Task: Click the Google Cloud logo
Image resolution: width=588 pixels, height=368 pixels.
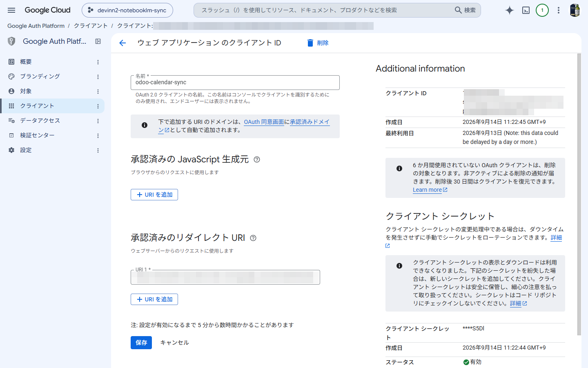Action: tap(47, 10)
